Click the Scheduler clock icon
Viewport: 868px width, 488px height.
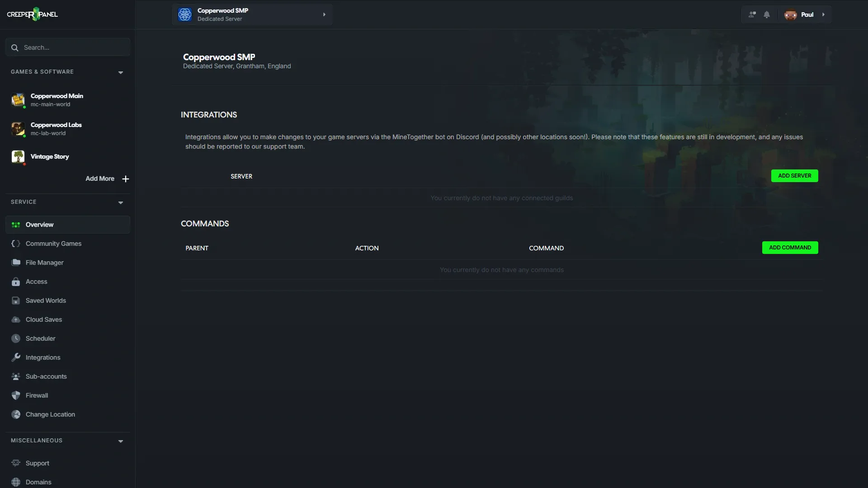click(x=16, y=338)
